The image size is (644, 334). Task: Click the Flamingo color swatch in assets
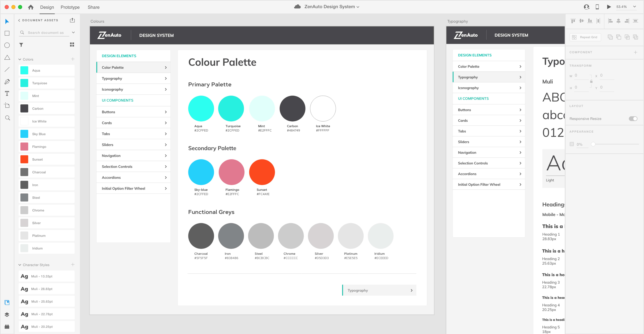pos(24,147)
